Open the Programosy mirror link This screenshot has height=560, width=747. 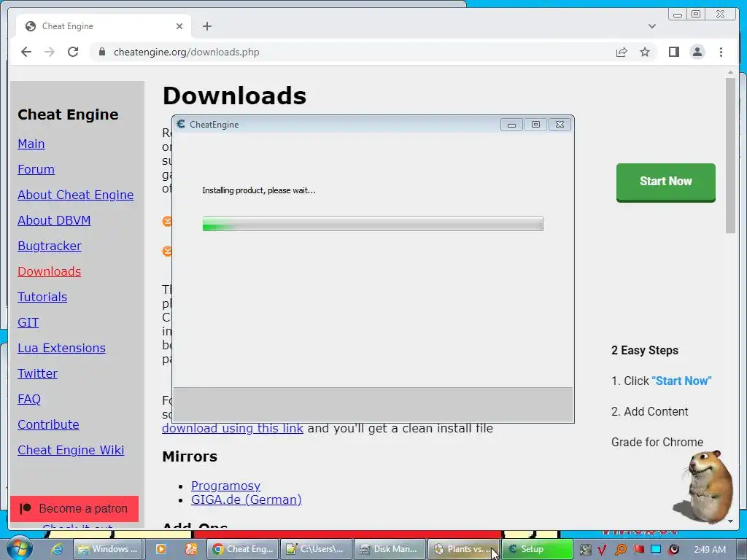tap(225, 486)
